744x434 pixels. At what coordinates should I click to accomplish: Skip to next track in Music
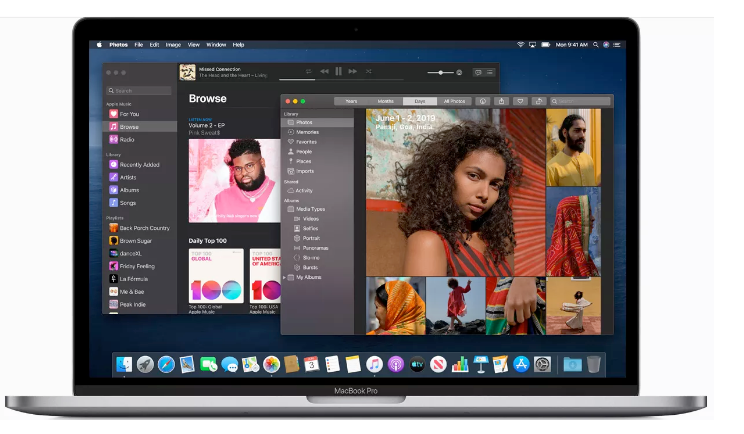pyautogui.click(x=353, y=71)
